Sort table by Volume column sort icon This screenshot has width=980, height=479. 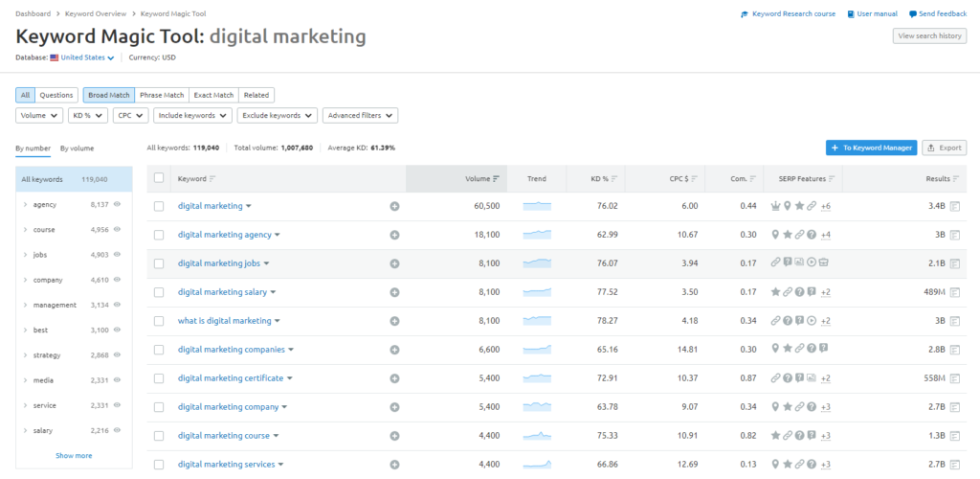click(497, 179)
